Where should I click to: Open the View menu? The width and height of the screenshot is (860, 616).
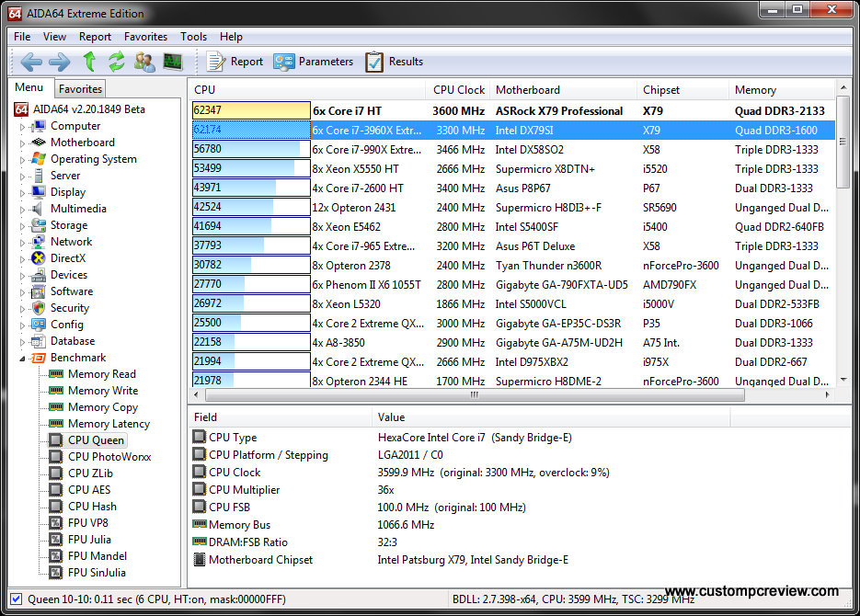pyautogui.click(x=54, y=37)
